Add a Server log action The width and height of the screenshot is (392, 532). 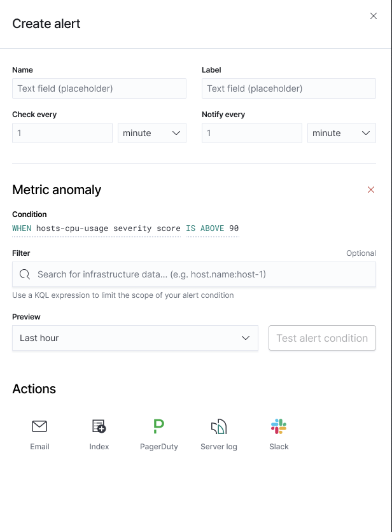pyautogui.click(x=218, y=426)
